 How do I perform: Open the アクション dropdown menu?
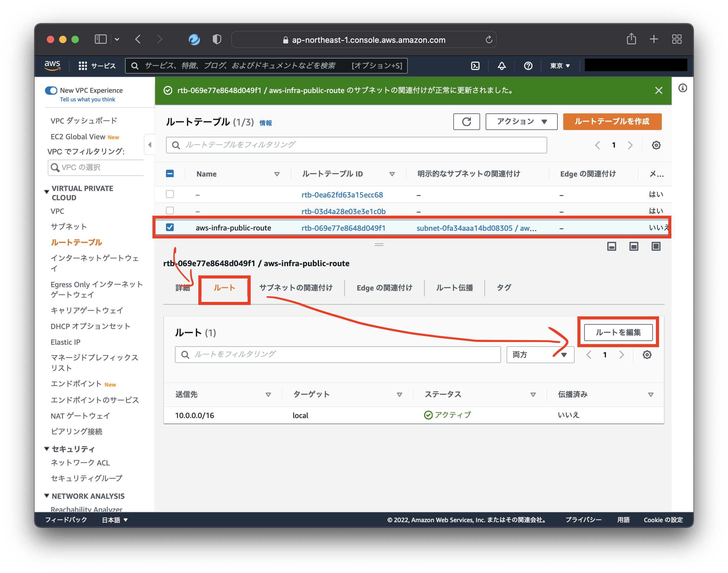pyautogui.click(x=521, y=121)
